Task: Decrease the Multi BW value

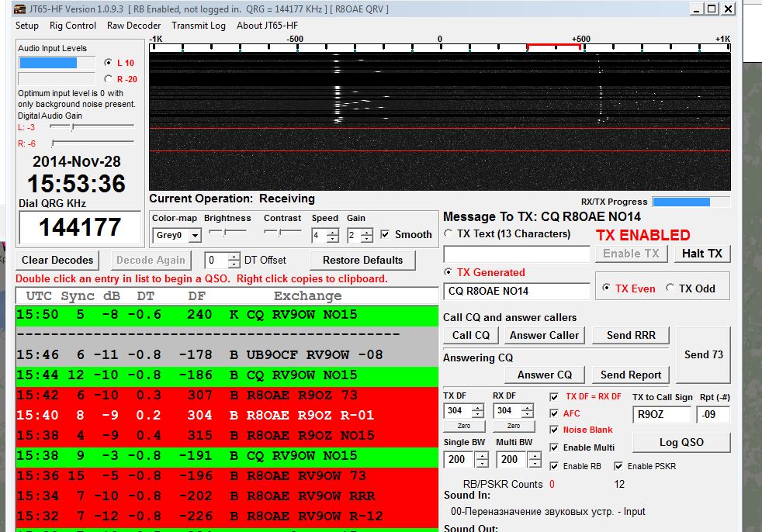Action: [x=534, y=464]
